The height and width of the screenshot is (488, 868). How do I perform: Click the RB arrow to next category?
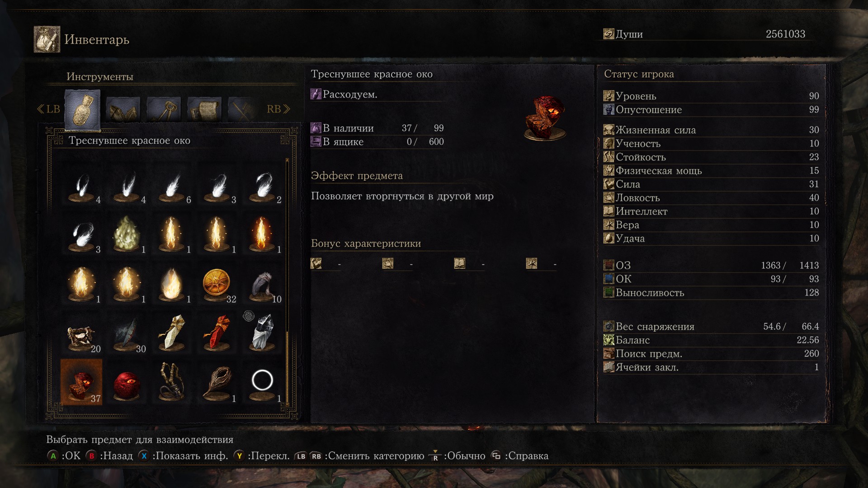coord(278,109)
